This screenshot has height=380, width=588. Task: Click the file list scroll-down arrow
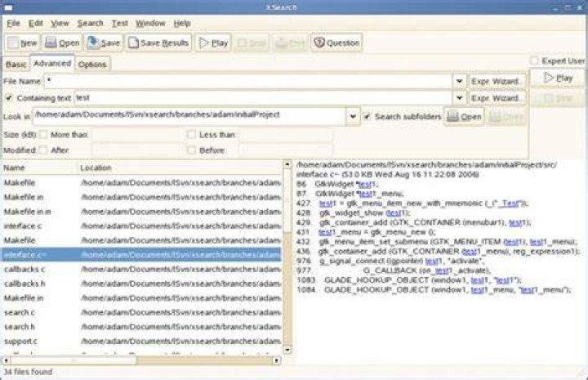tap(287, 350)
